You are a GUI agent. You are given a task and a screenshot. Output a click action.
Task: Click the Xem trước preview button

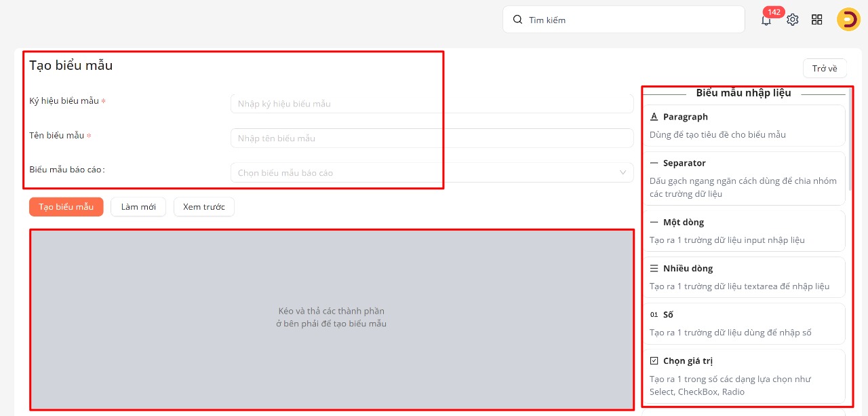[x=203, y=207]
